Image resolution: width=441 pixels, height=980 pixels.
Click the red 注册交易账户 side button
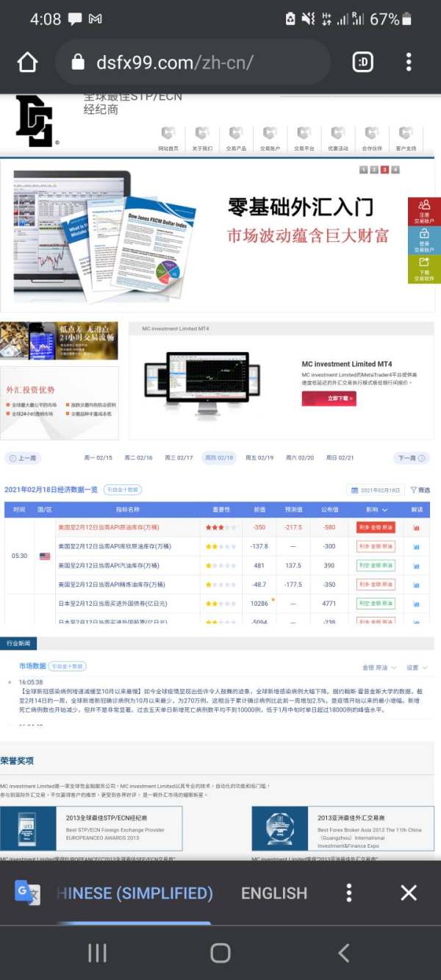(x=424, y=211)
